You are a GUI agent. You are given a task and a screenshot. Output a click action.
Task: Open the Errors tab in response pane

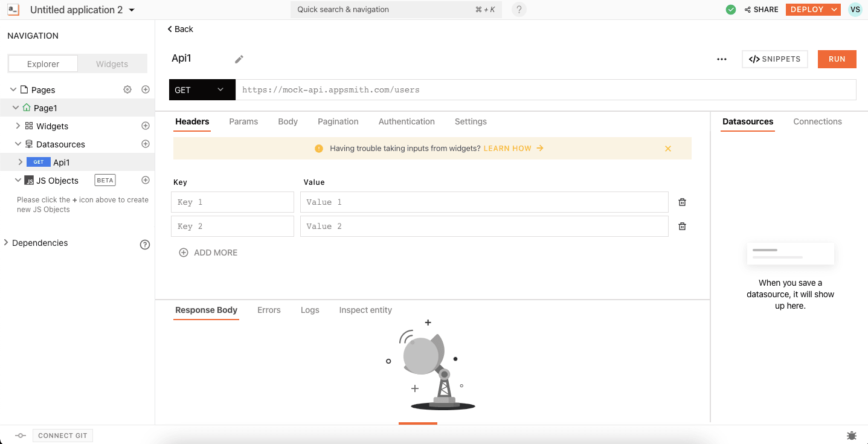click(x=269, y=310)
